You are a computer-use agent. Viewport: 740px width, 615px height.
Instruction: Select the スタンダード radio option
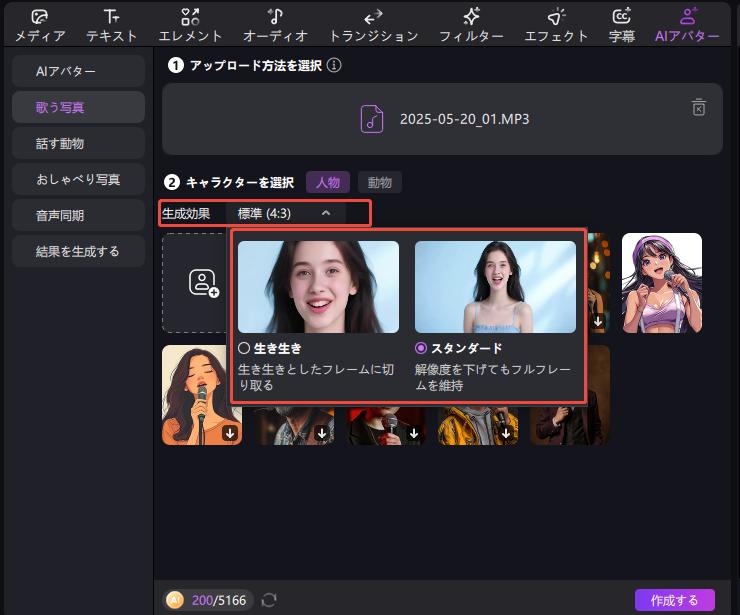pyautogui.click(x=420, y=348)
